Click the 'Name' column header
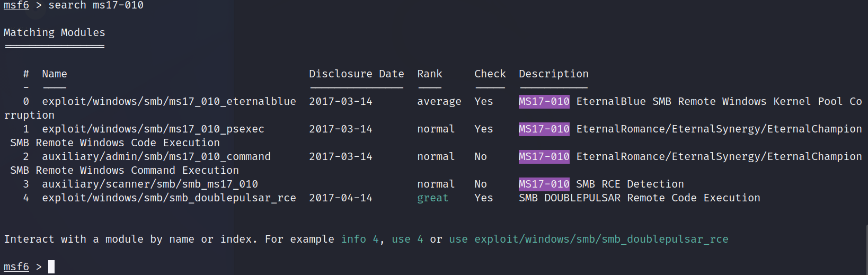 (55, 74)
